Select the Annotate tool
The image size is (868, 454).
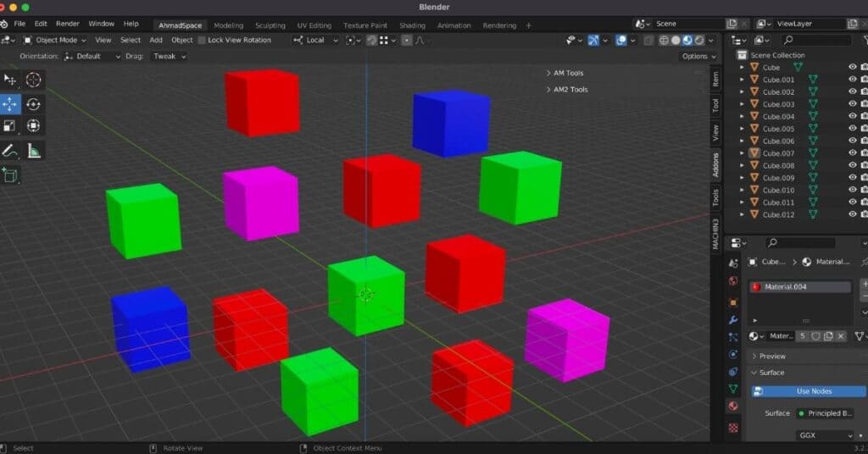[10, 151]
